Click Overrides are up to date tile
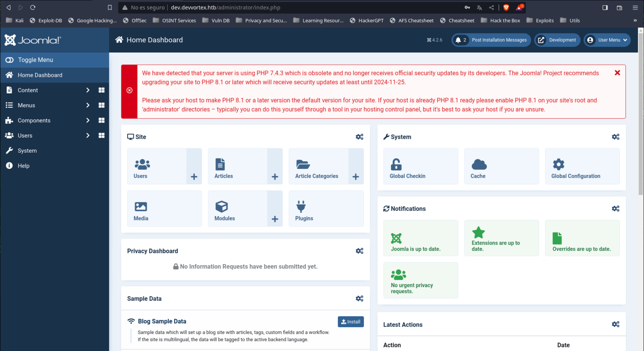Image resolution: width=644 pixels, height=351 pixels. tap(582, 238)
